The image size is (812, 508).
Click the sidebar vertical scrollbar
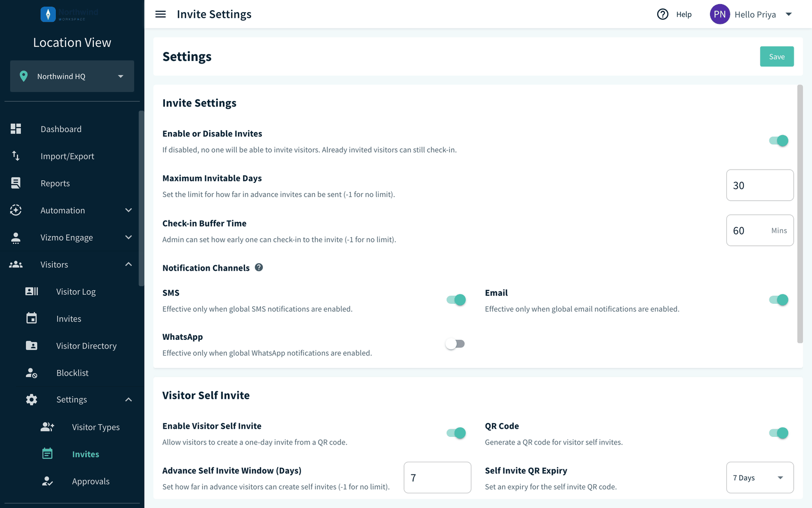tap(141, 198)
